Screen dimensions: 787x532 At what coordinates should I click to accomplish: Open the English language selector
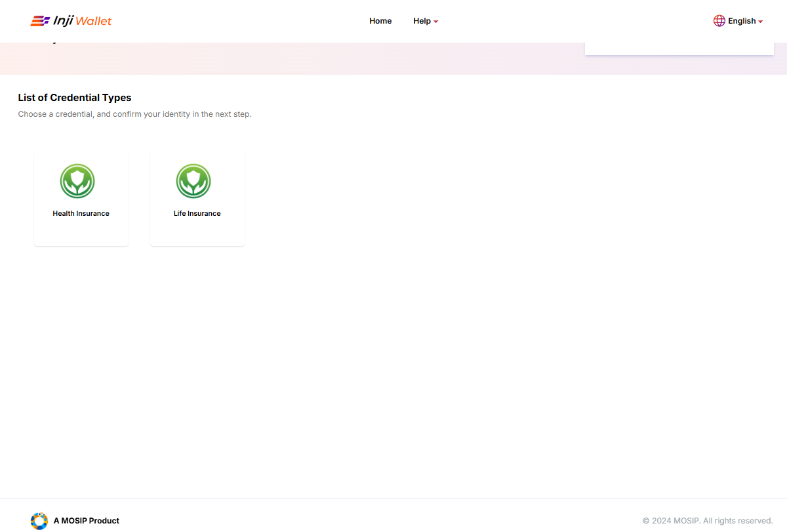click(742, 21)
